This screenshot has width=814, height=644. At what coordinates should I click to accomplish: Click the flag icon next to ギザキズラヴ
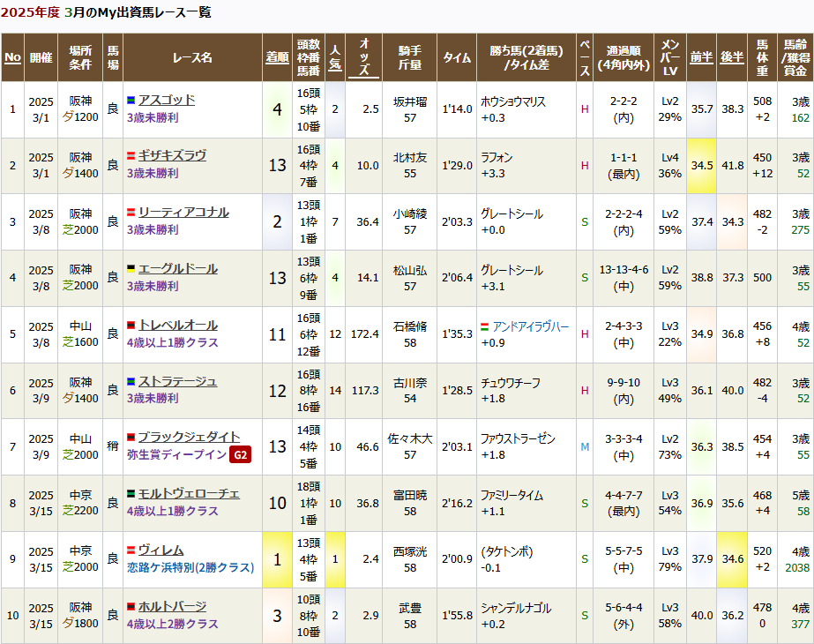[x=131, y=156]
